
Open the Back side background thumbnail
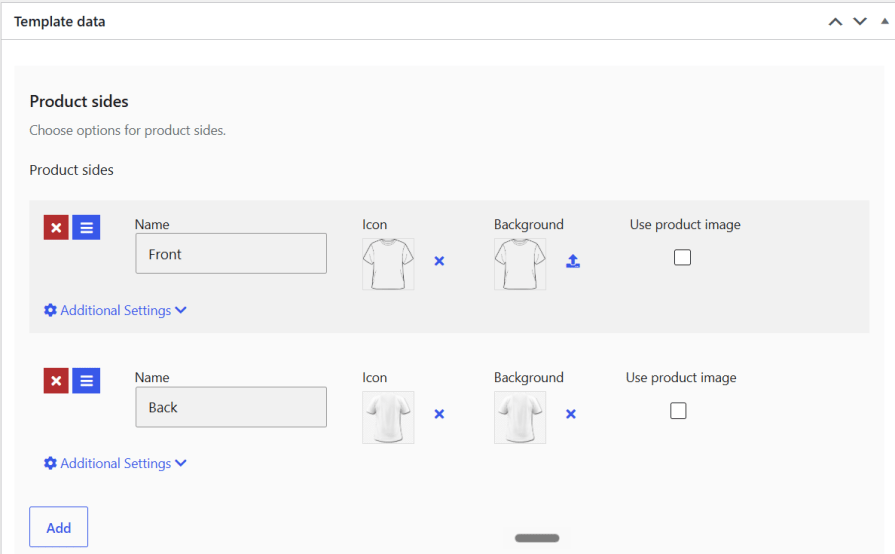[520, 417]
